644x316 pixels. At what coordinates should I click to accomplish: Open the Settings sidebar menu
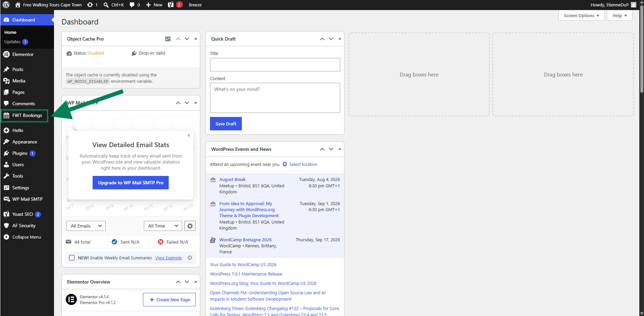[27, 188]
